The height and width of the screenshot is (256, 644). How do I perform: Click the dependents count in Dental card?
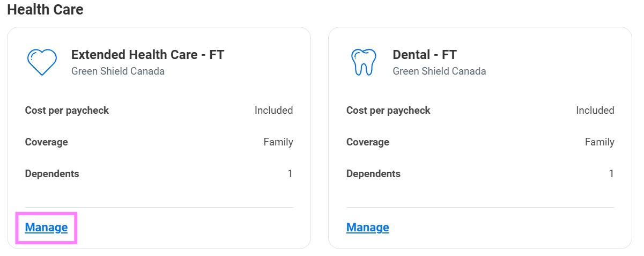[x=611, y=174]
